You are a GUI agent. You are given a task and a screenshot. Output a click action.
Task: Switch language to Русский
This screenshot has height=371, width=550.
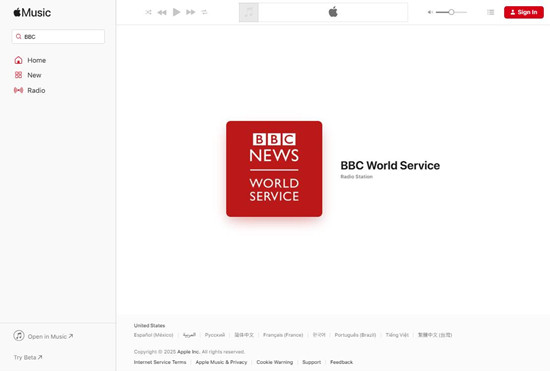215,335
